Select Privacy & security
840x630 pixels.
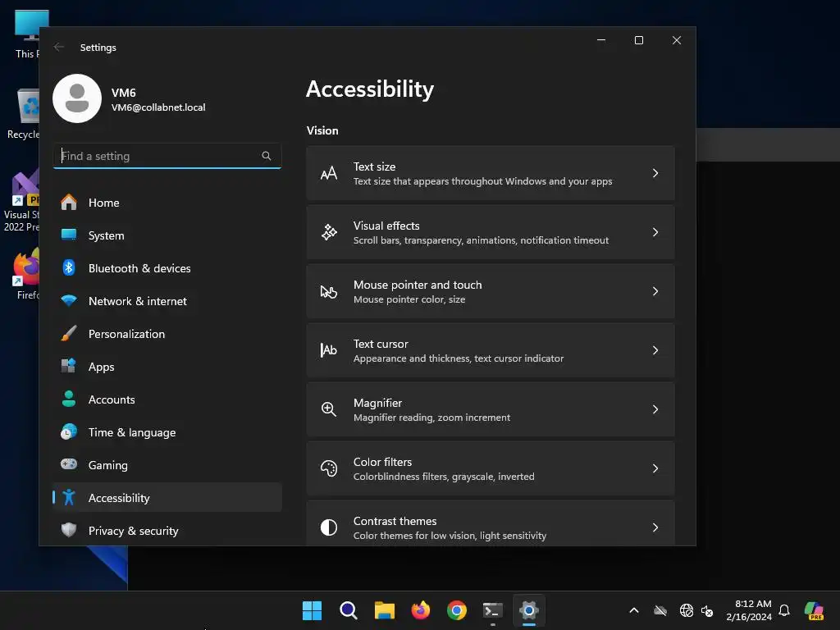[x=167, y=531]
